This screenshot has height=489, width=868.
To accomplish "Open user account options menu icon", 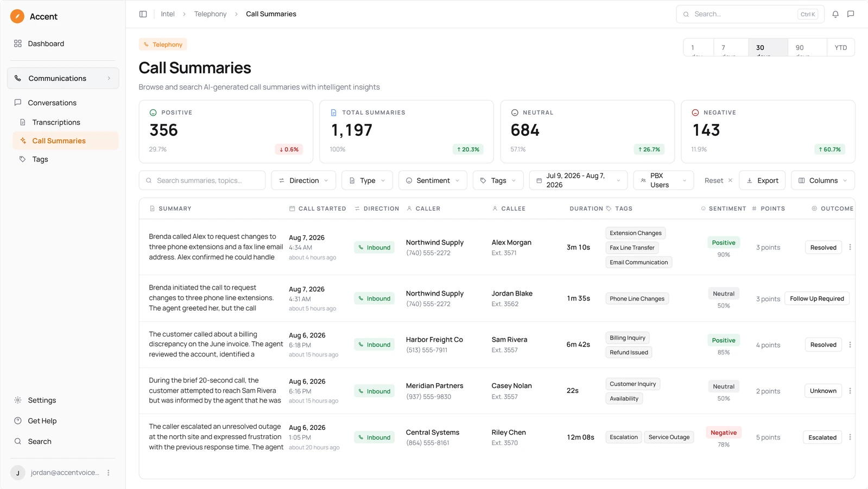I will pos(109,473).
